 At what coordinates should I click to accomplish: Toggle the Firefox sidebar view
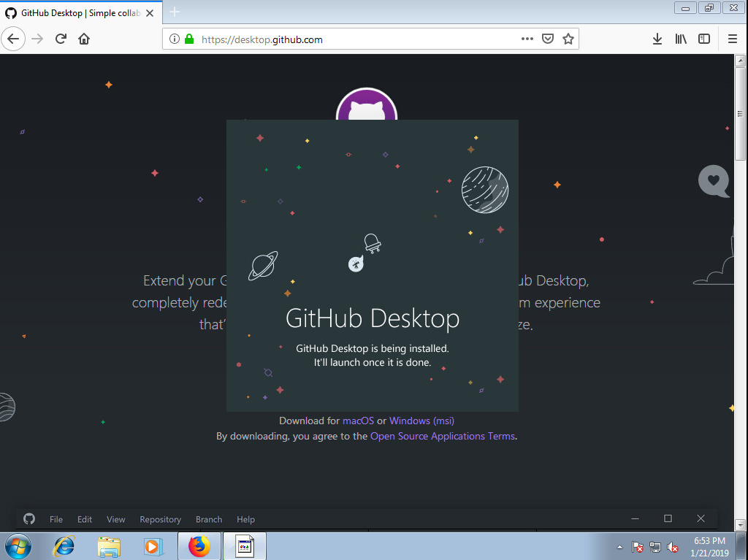point(704,39)
